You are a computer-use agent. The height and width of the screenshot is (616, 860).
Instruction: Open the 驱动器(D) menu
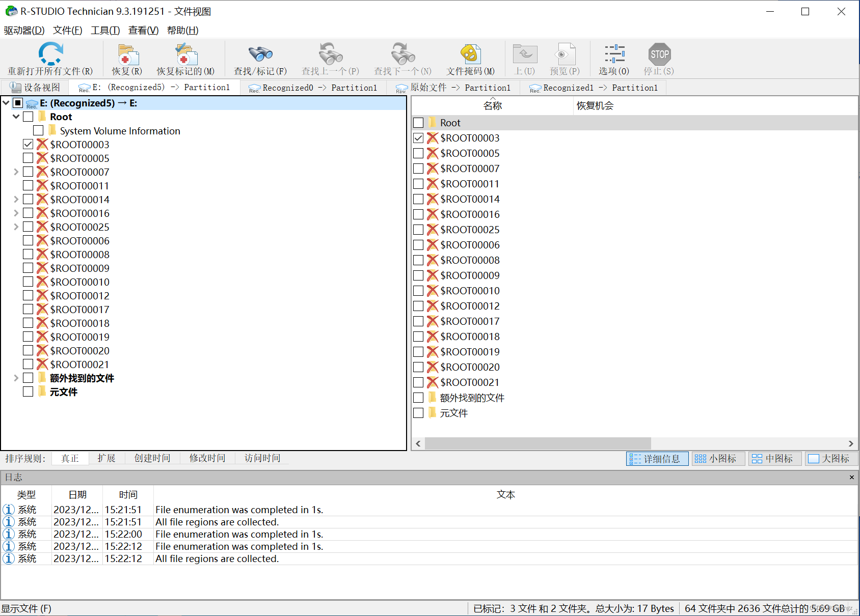pyautogui.click(x=24, y=31)
